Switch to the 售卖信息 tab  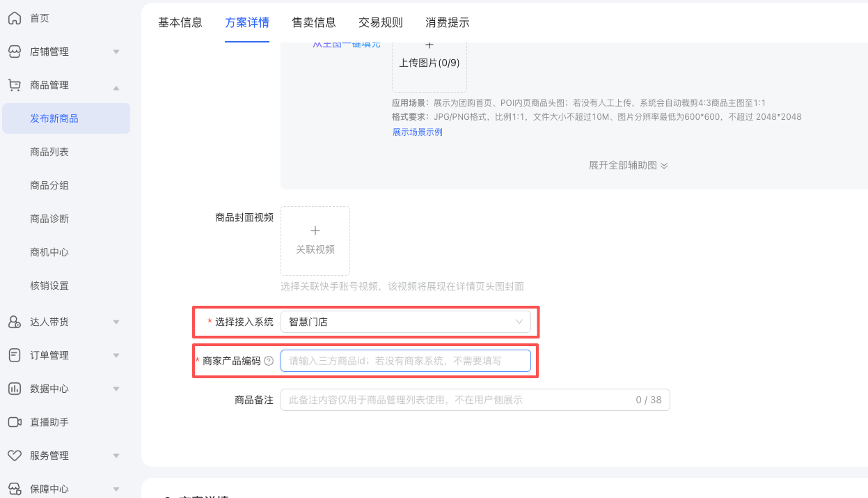(313, 22)
